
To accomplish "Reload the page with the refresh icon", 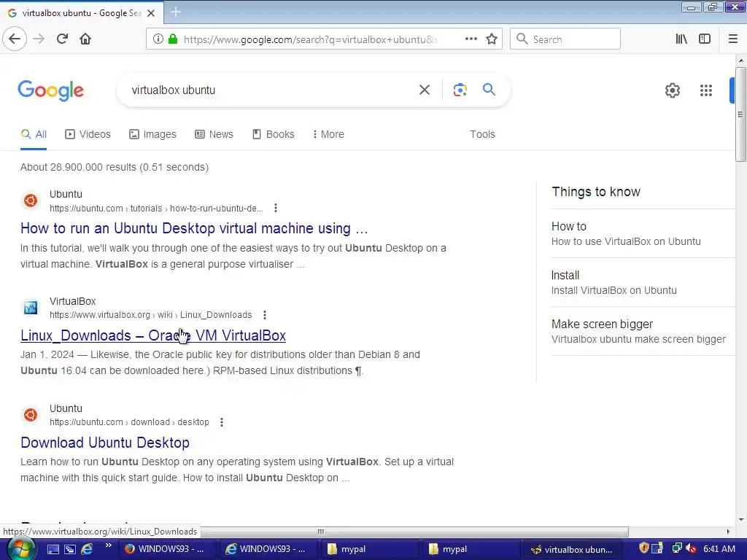I will pos(62,39).
